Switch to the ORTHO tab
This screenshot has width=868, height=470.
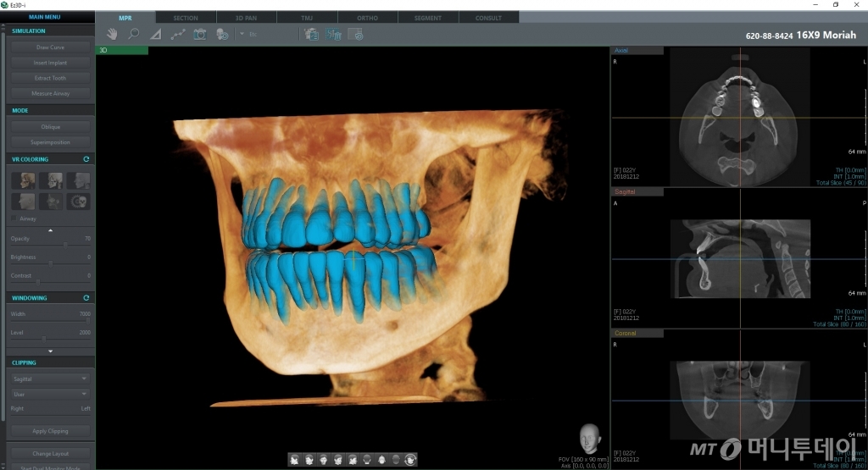click(368, 18)
